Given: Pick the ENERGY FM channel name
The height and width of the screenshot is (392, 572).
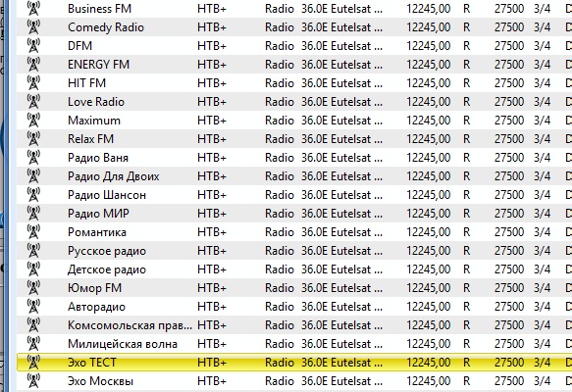Looking at the screenshot, I should click(x=98, y=65).
